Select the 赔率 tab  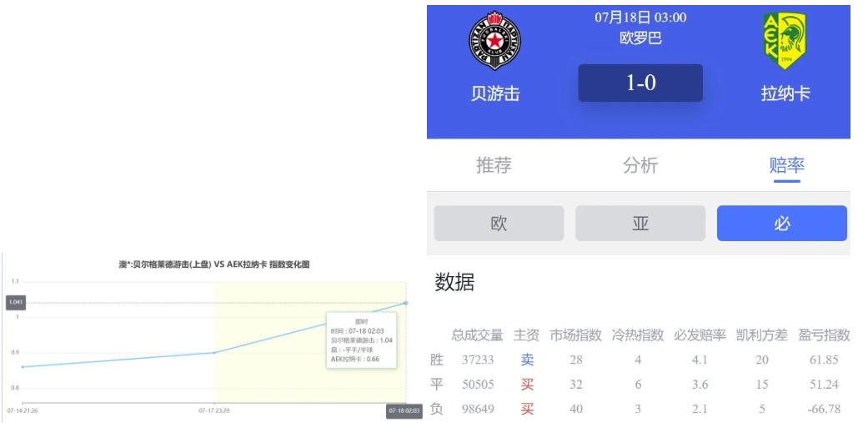[x=786, y=165]
